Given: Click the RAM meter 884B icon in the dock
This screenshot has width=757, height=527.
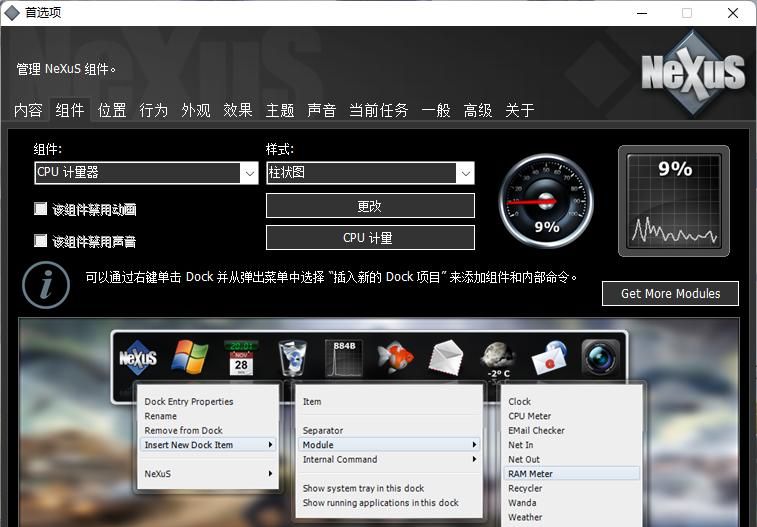Looking at the screenshot, I should [x=344, y=358].
